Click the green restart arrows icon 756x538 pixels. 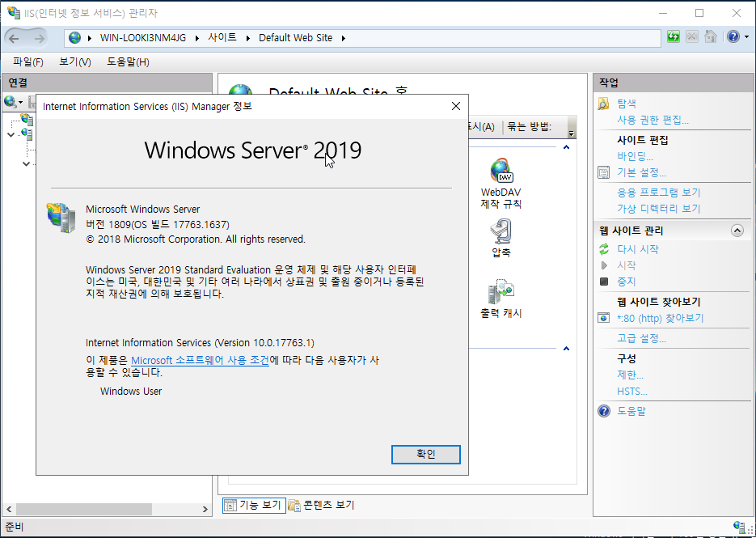click(x=604, y=249)
